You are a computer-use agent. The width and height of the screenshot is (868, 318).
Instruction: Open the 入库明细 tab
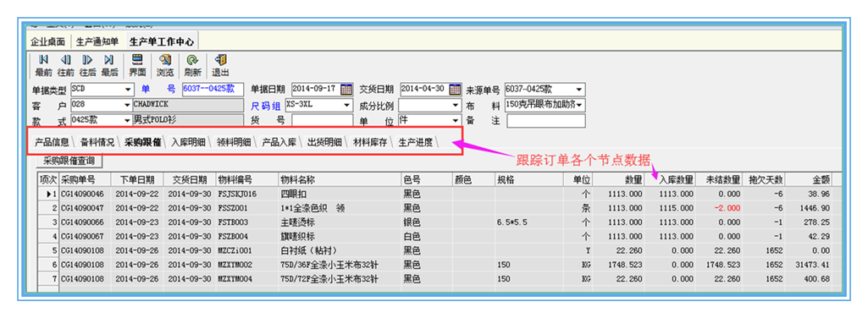tap(188, 142)
